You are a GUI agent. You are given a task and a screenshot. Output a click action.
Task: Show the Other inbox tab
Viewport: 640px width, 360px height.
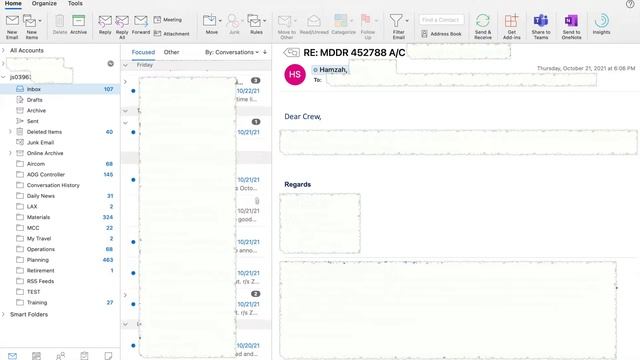[x=171, y=52]
